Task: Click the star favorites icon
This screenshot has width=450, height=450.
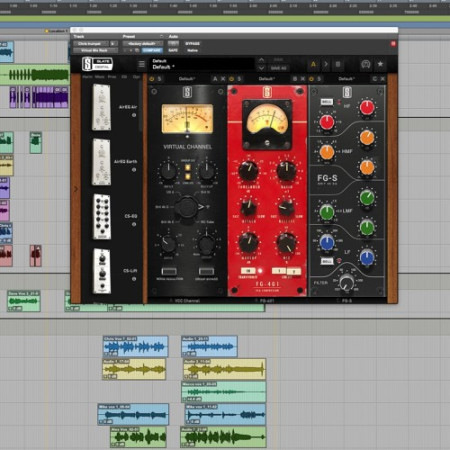Action: 380,64
